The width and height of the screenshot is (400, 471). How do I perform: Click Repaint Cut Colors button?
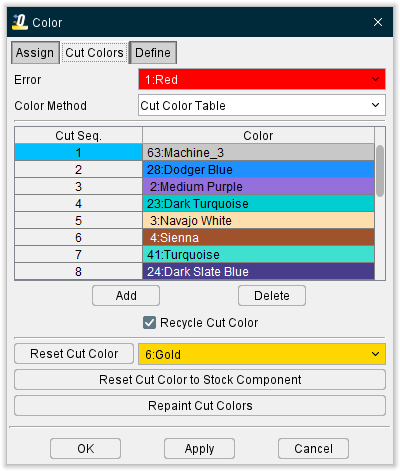200,406
